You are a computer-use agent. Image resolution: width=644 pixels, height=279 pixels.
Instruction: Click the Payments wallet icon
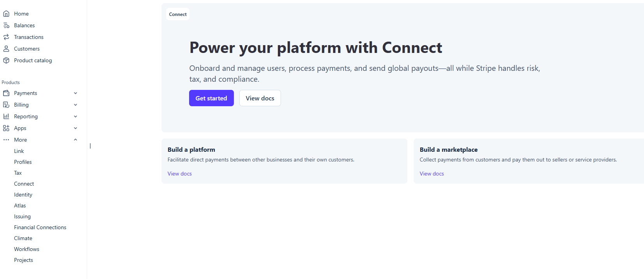[6, 93]
